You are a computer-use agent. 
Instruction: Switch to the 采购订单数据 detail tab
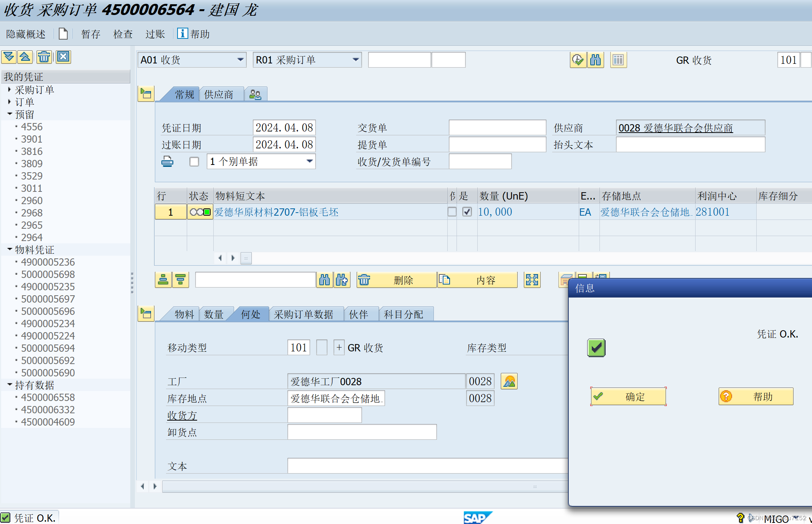[304, 314]
